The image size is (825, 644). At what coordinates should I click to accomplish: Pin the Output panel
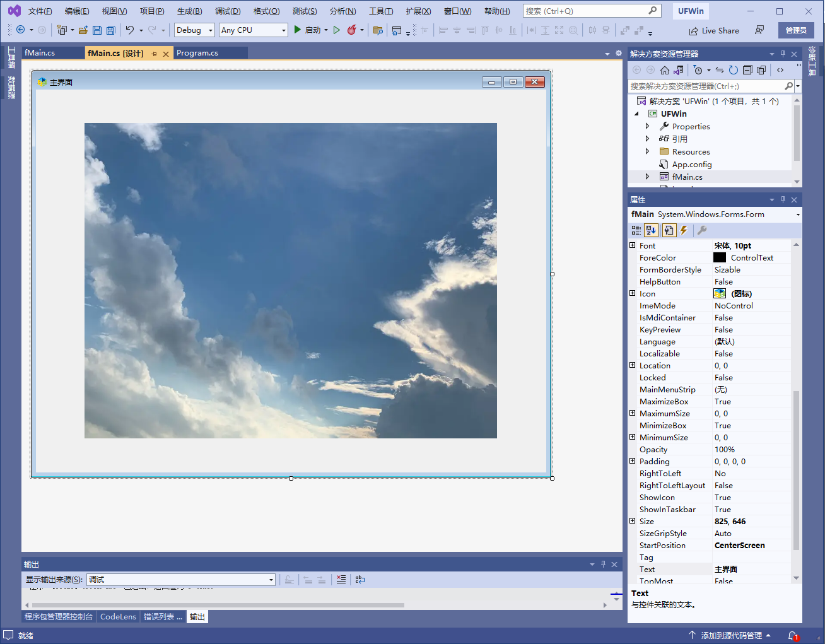[603, 564]
